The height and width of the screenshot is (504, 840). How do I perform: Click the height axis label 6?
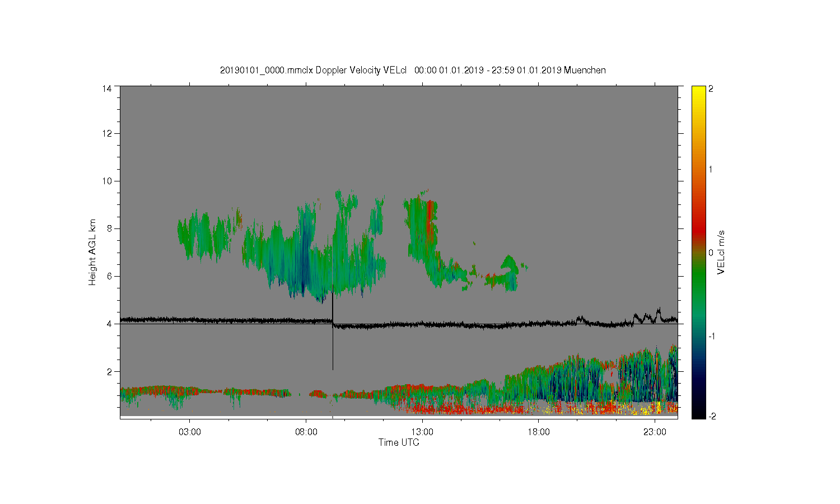(109, 276)
